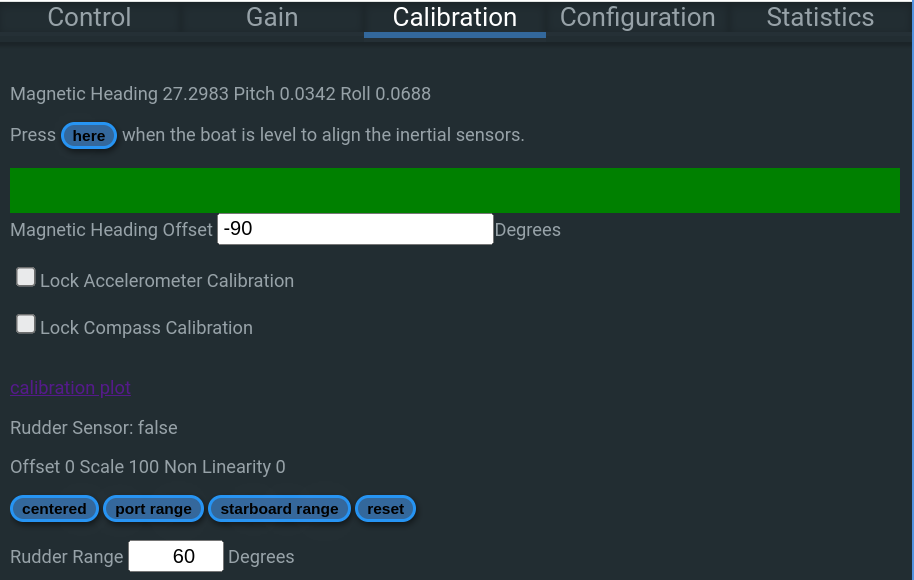Open the Gain tab

pyautogui.click(x=271, y=17)
